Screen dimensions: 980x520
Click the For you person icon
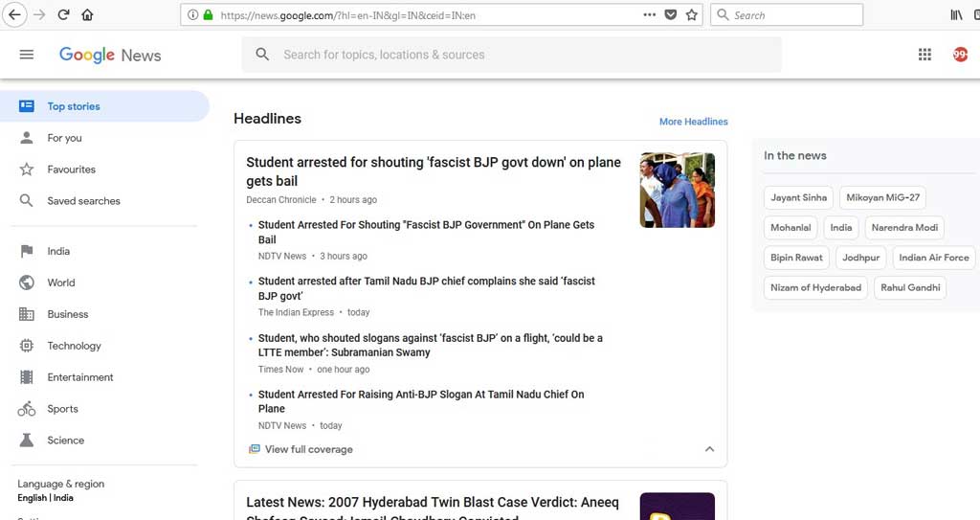(26, 138)
